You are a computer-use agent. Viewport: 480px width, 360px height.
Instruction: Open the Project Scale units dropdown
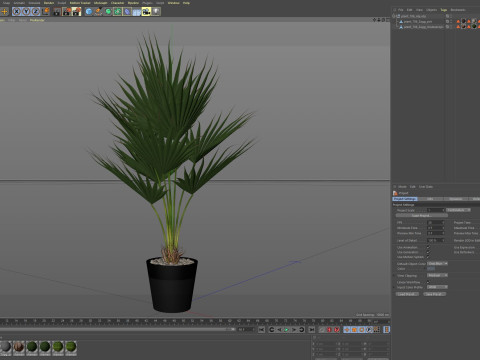click(x=458, y=210)
